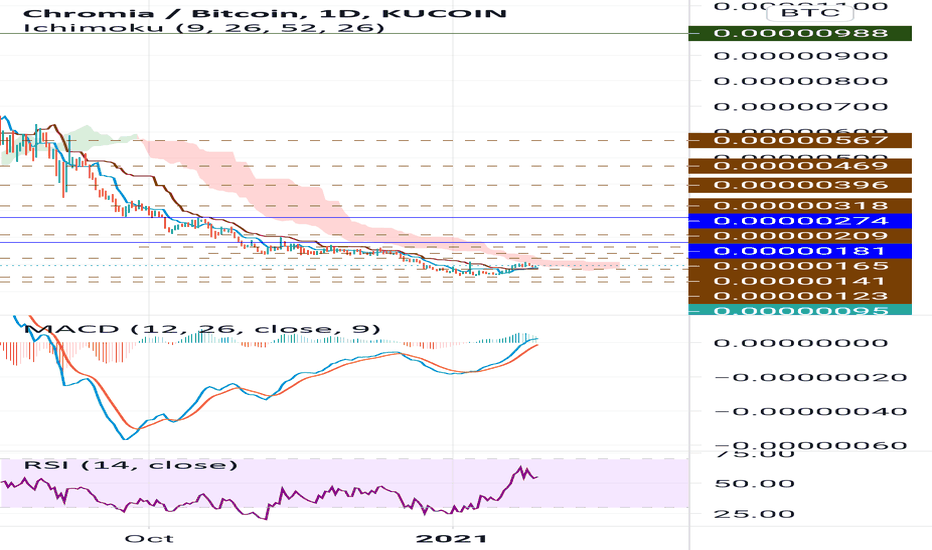Click the MACD −0.00000020 scale value
Screen dimensions: 932x550
click(810, 378)
